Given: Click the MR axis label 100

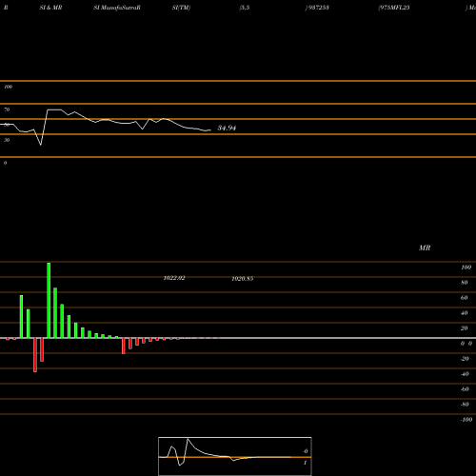Looking at the screenshot, I should point(466,268).
